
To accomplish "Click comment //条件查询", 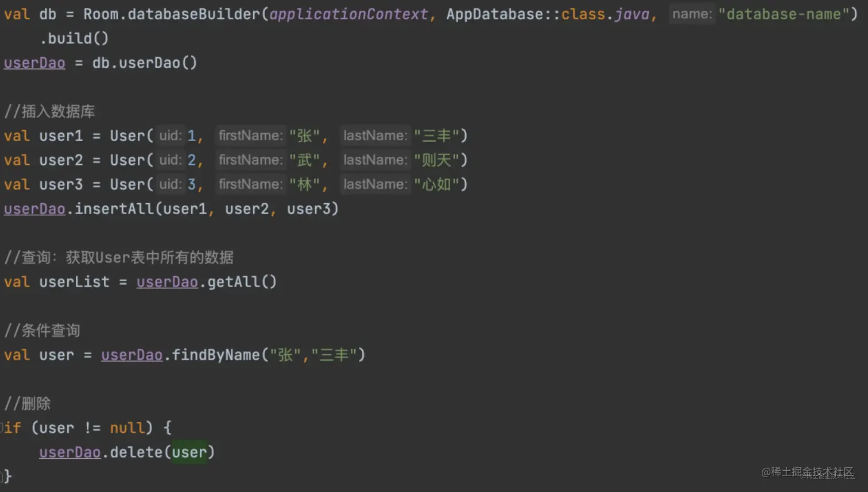I will click(x=42, y=330).
